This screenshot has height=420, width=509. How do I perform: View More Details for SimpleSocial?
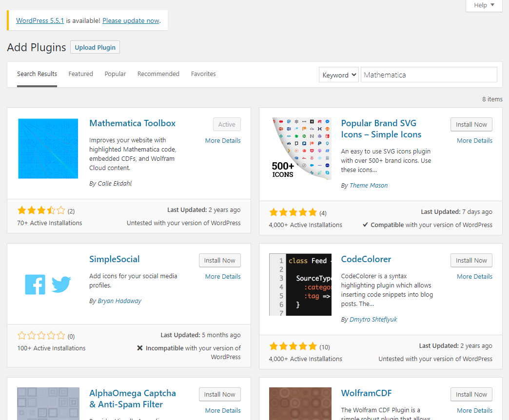point(223,276)
